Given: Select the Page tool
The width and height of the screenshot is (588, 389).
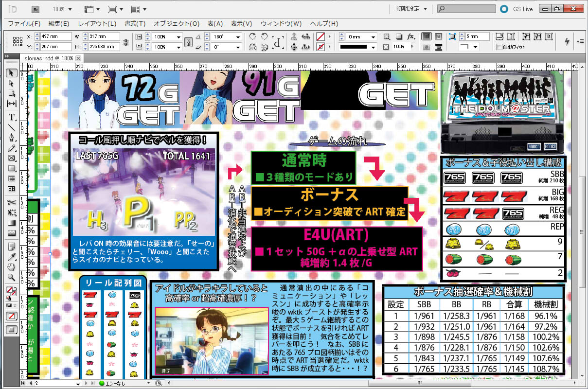Looking at the screenshot, I should click(12, 93).
